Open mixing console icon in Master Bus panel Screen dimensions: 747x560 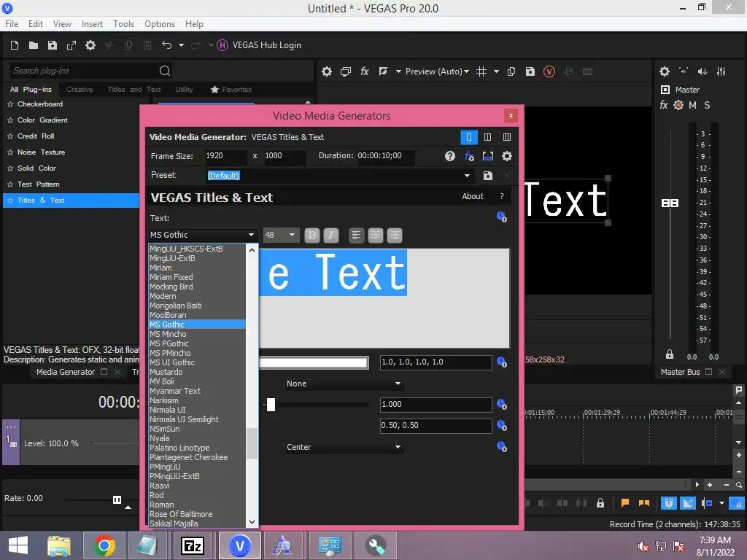tap(721, 71)
